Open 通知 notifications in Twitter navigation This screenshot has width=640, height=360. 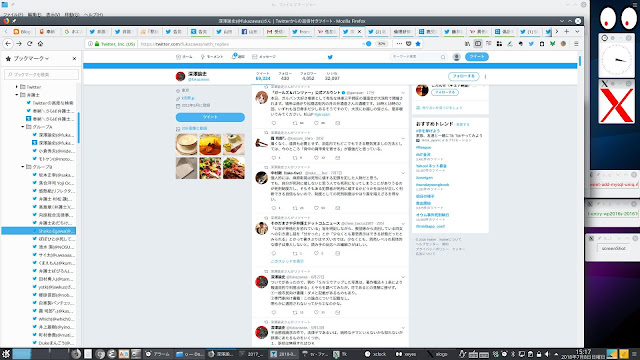click(238, 57)
